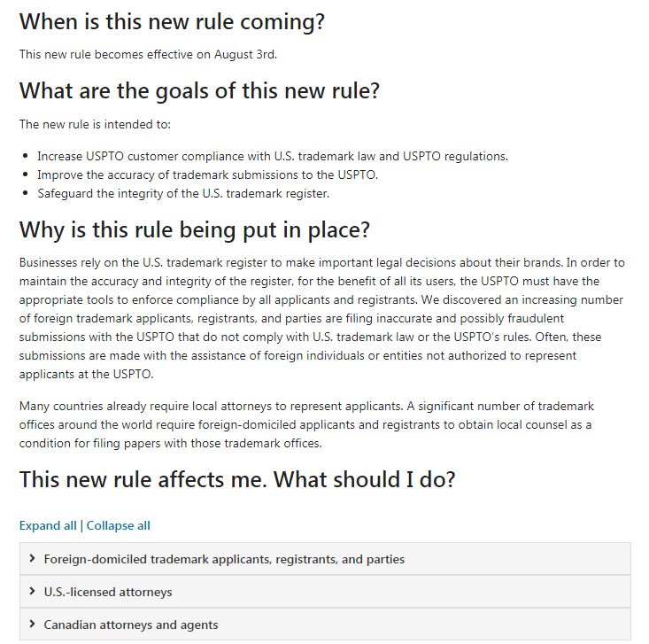Viewport: 649px width, 644px height.
Task: Click the sentence stating the August 3rd effective date
Action: (148, 54)
